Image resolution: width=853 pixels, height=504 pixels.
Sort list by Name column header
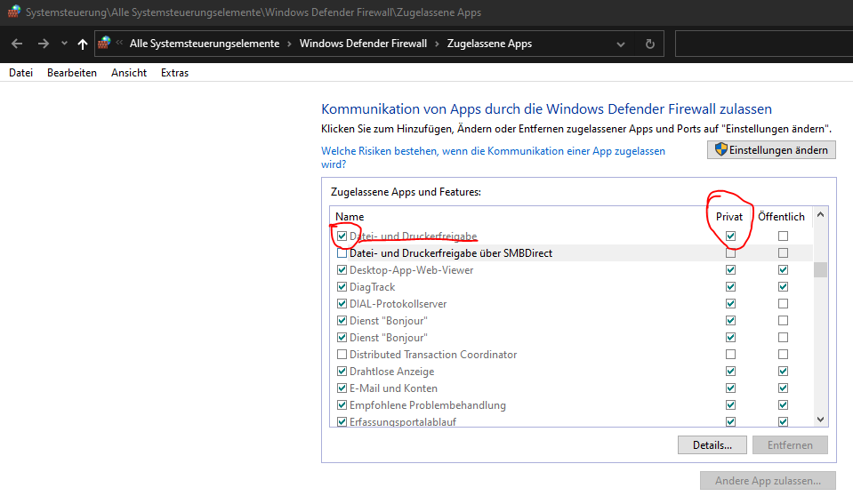(x=350, y=217)
